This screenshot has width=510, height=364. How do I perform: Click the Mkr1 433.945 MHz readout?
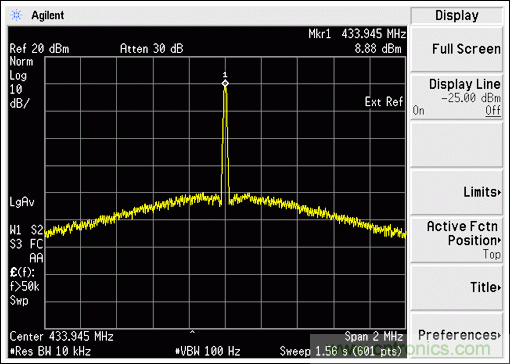[x=357, y=34]
